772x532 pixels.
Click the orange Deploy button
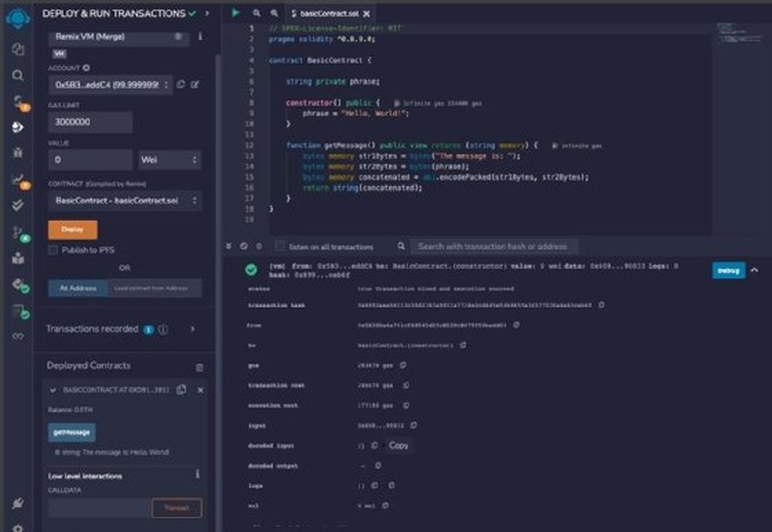pos(73,230)
